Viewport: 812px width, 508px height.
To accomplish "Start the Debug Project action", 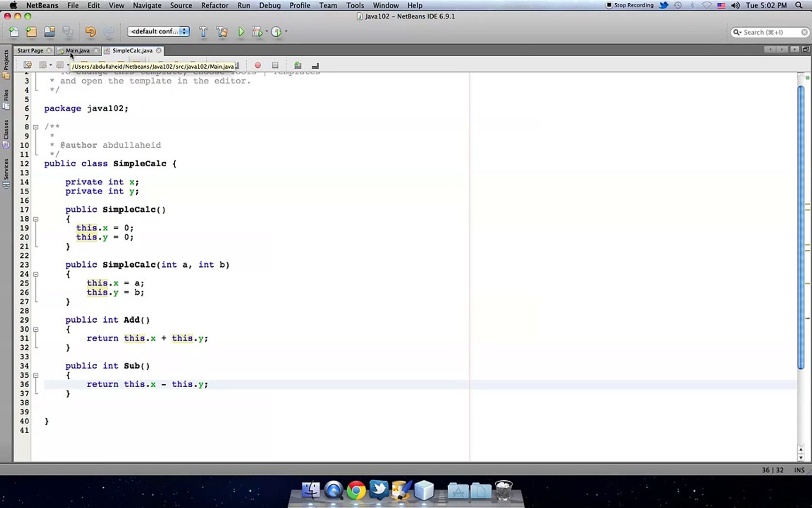I will (x=258, y=32).
